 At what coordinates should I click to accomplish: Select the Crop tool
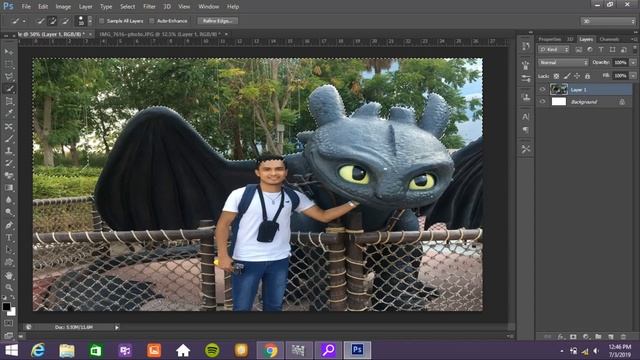coord(9,101)
